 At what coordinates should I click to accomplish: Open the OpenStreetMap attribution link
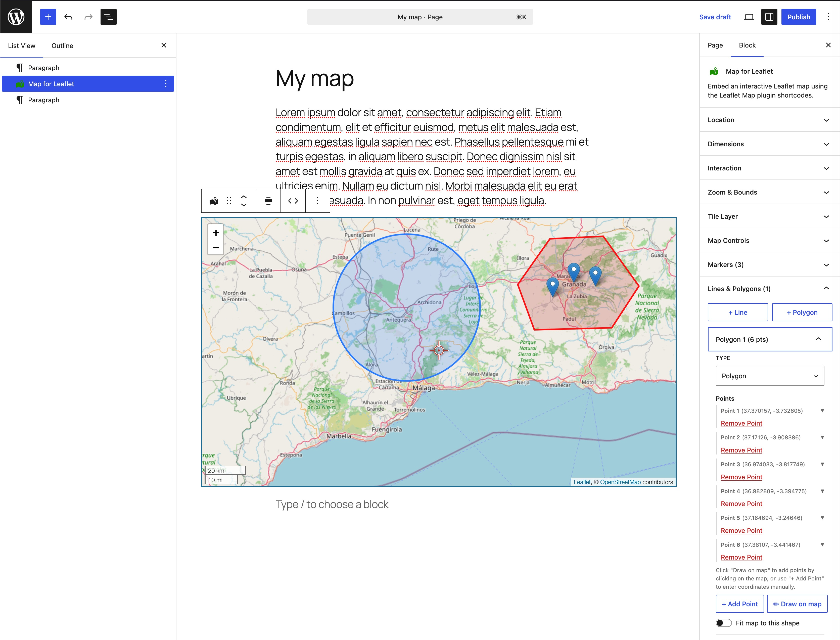620,482
